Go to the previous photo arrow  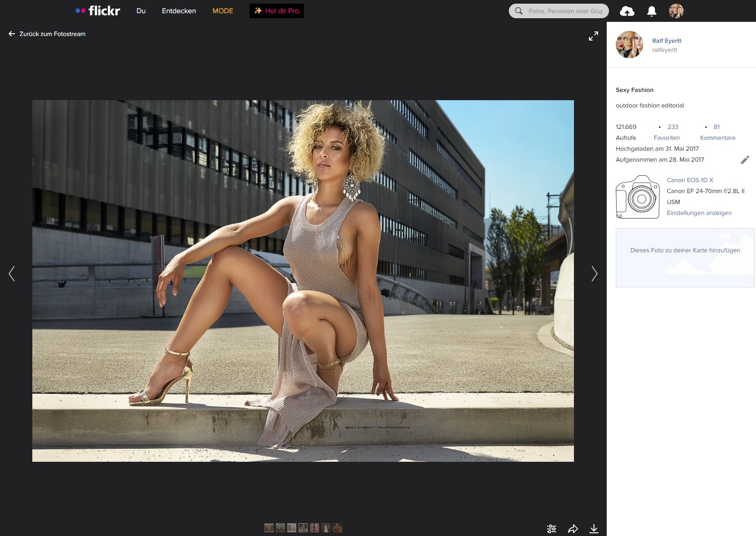click(12, 274)
